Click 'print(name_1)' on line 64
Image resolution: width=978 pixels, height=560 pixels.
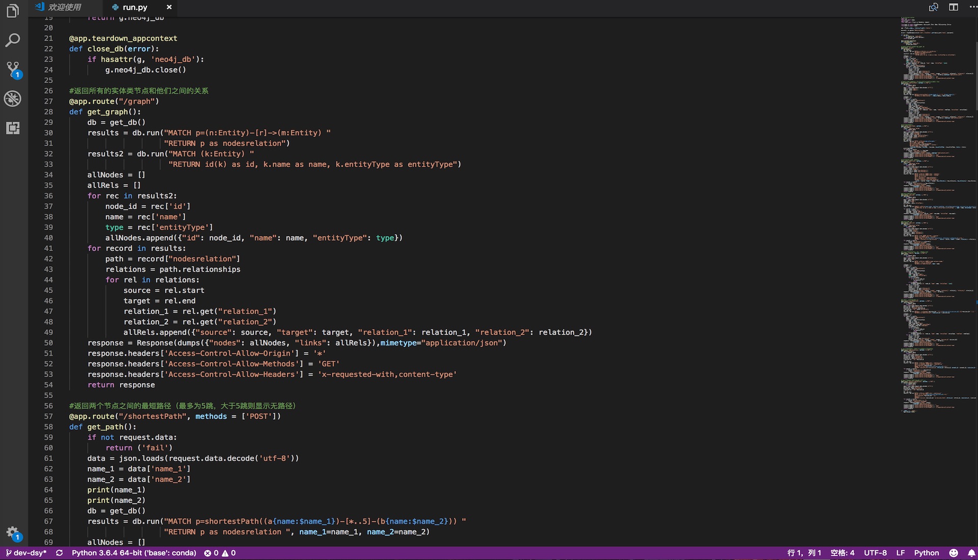117,490
